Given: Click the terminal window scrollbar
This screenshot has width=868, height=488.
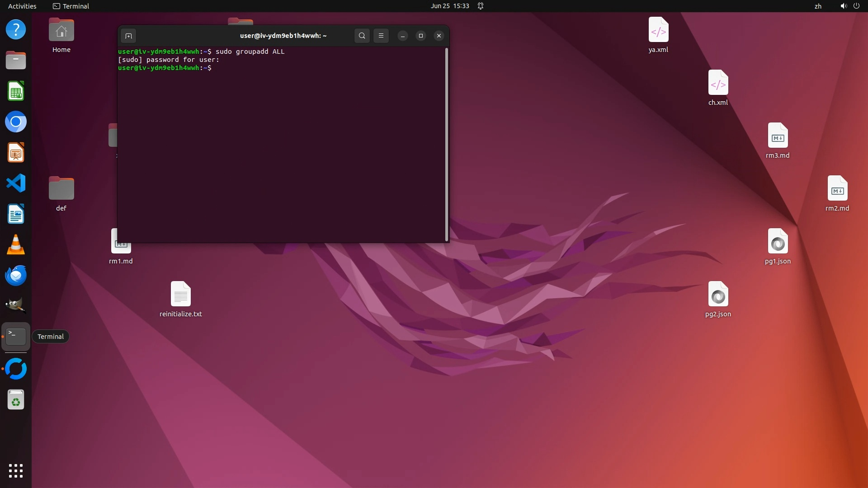Looking at the screenshot, I should (447, 145).
